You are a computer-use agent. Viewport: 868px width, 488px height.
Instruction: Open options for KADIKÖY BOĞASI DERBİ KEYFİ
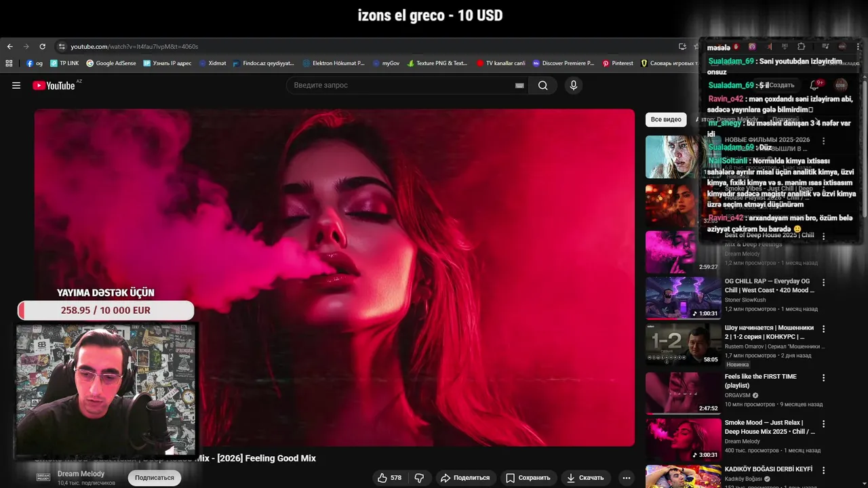pos(823,470)
